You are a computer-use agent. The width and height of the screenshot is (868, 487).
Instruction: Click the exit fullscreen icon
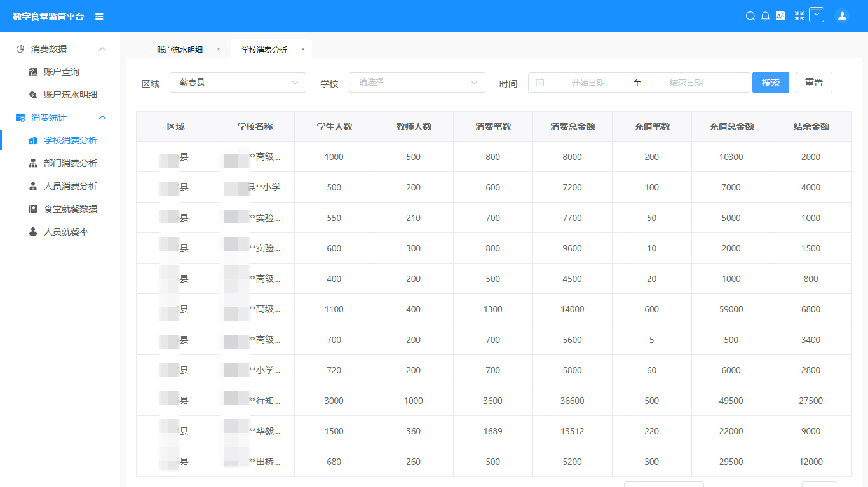coord(799,16)
